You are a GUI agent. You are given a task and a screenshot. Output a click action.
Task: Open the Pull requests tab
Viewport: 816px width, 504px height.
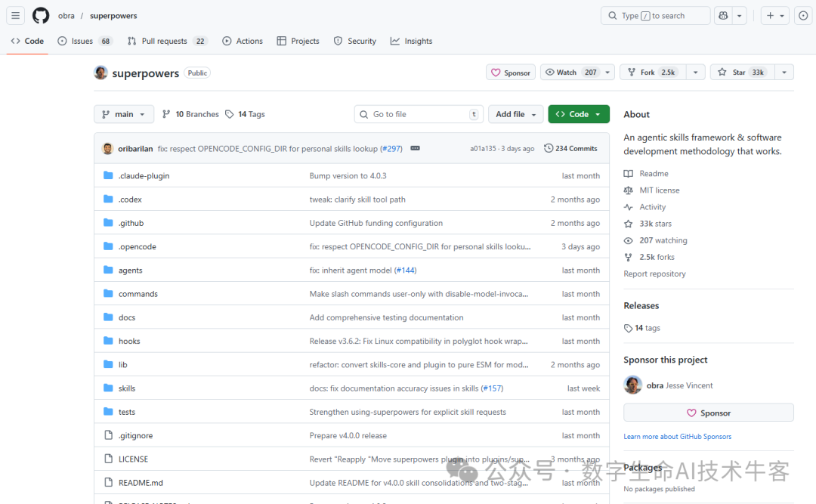click(x=167, y=41)
